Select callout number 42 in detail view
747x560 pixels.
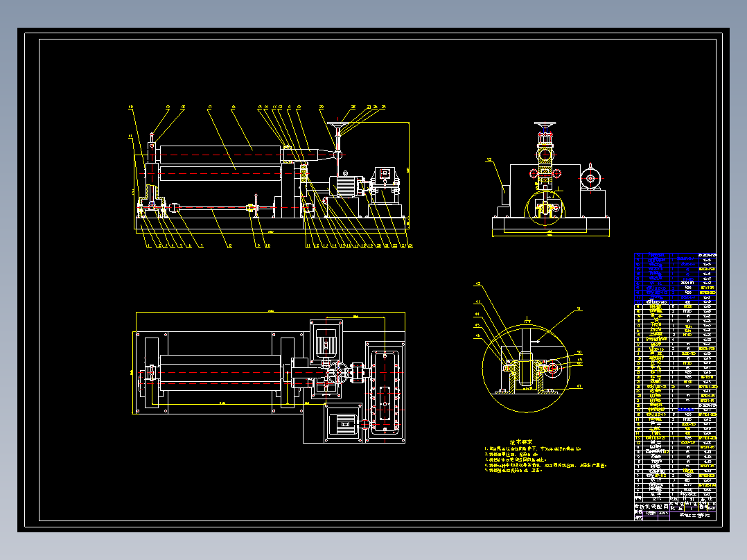(477, 284)
